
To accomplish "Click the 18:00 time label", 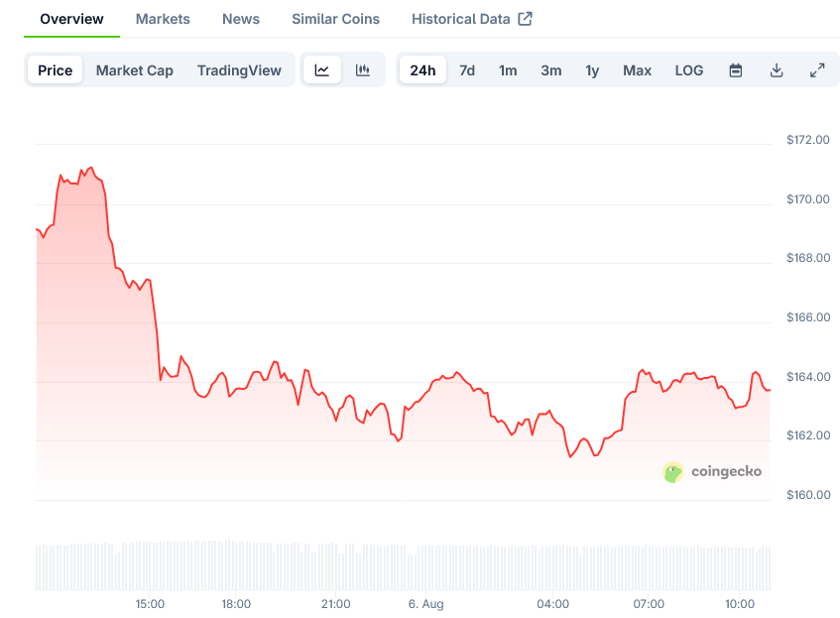I will (236, 604).
